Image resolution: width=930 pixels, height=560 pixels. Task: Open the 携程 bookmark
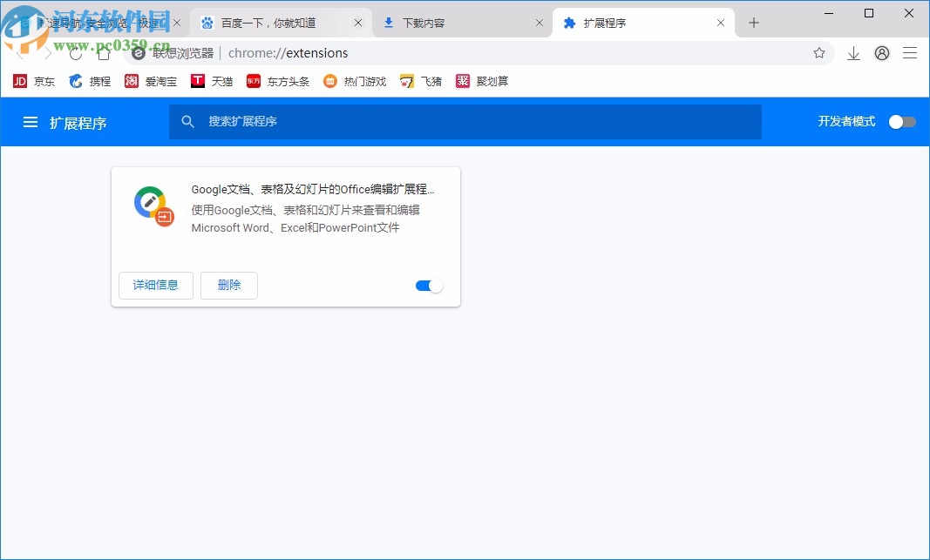[x=90, y=81]
